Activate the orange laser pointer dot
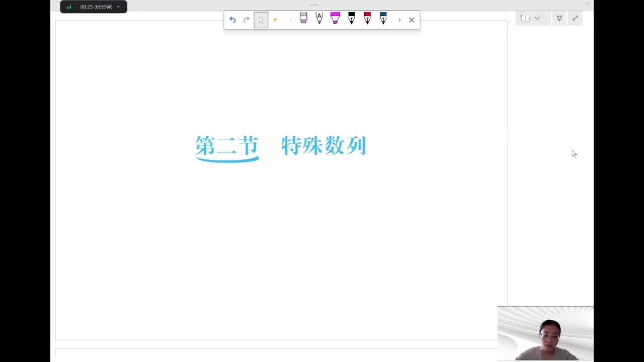The image size is (644, 362). tap(275, 20)
